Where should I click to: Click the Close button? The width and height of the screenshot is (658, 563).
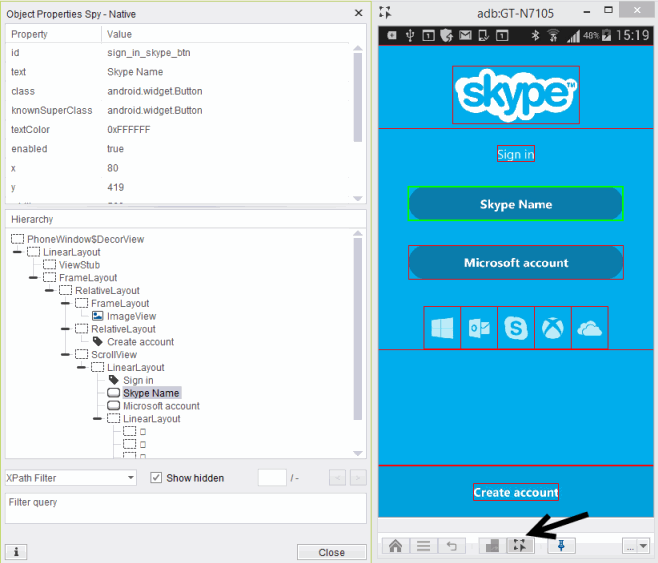point(331,552)
